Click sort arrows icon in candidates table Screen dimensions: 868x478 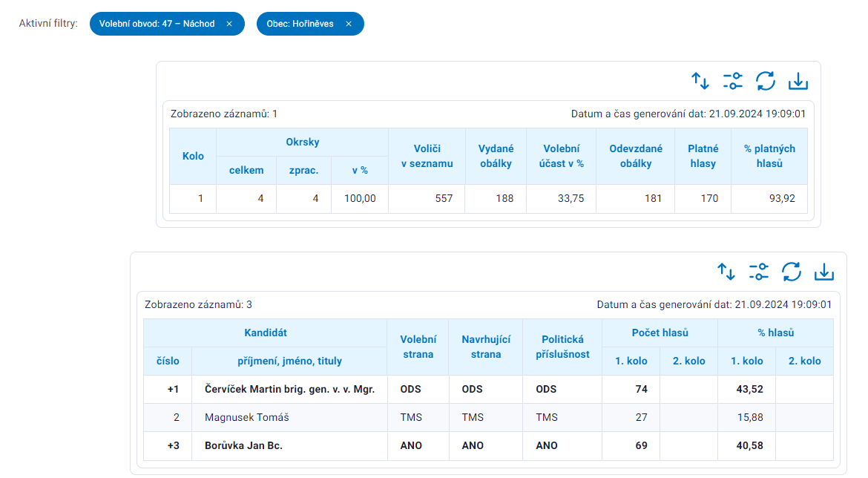click(x=726, y=272)
